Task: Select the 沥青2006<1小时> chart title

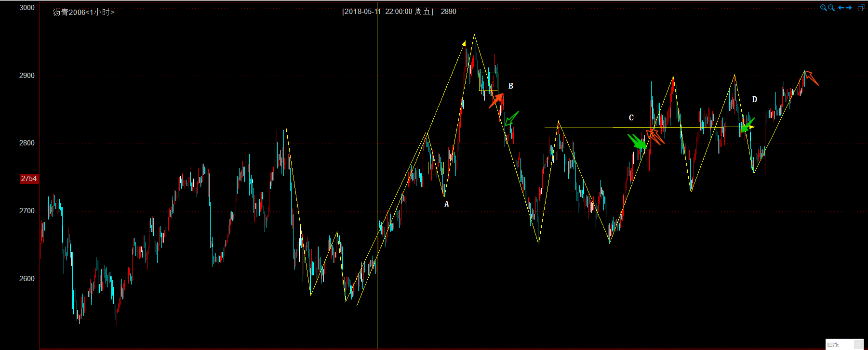Action: click(83, 12)
